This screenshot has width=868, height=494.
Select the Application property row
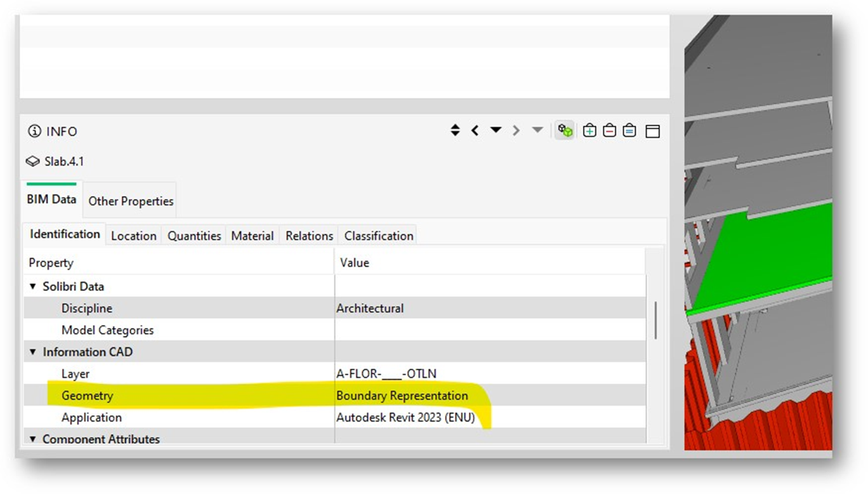(x=335, y=417)
